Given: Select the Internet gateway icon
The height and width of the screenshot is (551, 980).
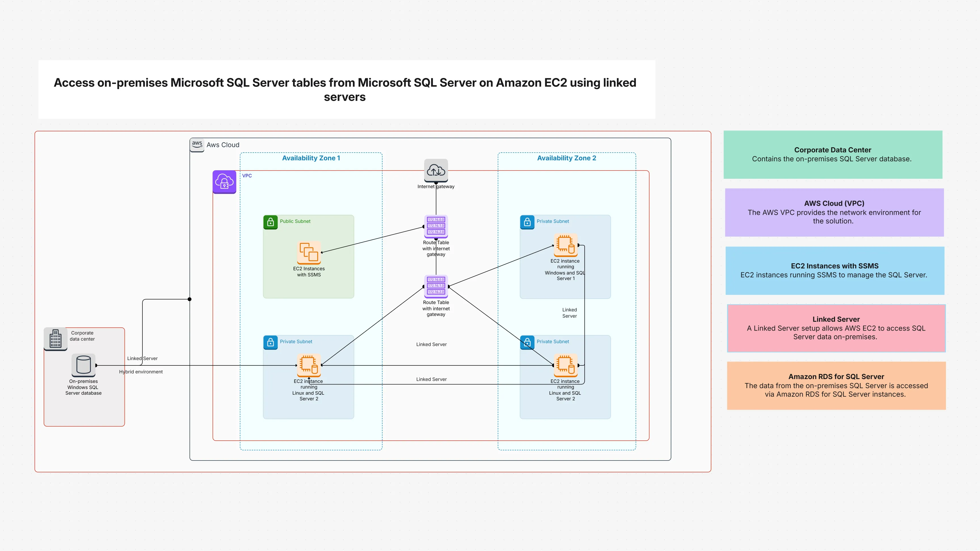Looking at the screenshot, I should (x=436, y=171).
